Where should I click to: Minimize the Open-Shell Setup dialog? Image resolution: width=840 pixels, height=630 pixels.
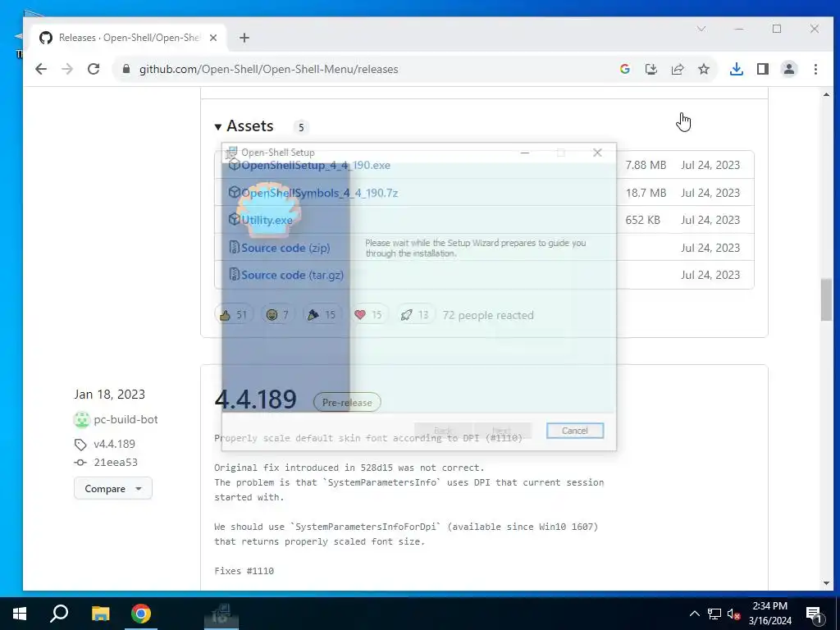[x=525, y=153]
